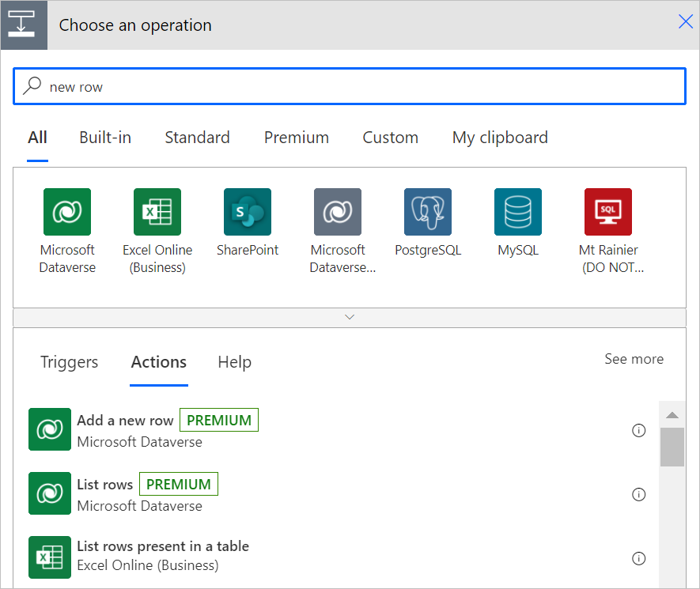Pick the red Mt Rainier SQL connector
The height and width of the screenshot is (589, 700).
point(607,211)
